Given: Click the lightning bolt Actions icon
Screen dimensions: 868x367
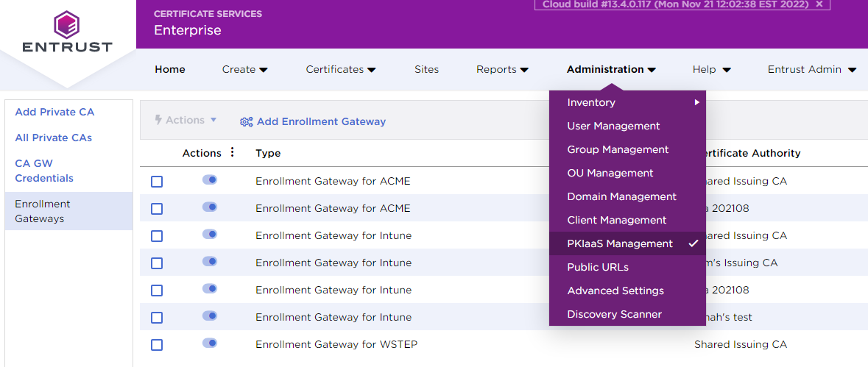Looking at the screenshot, I should pyautogui.click(x=158, y=120).
